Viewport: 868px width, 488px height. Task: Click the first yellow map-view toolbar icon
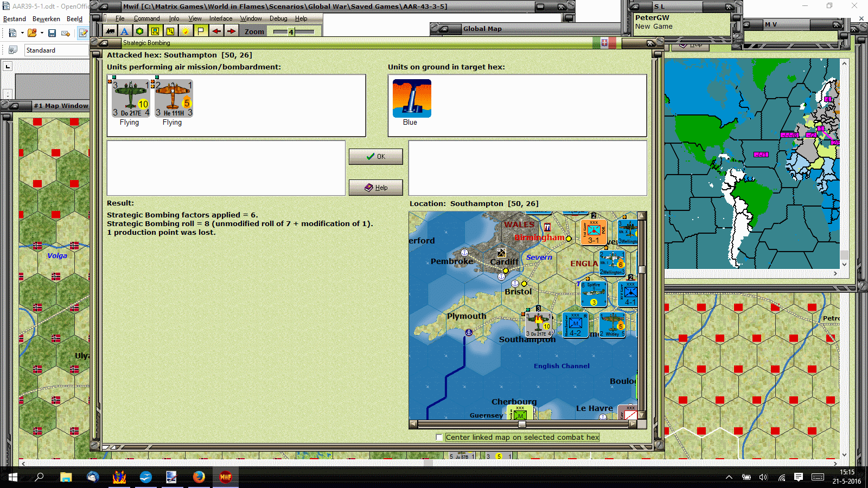point(155,31)
